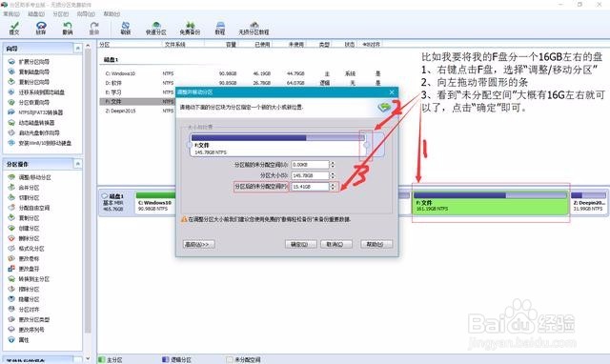This screenshot has width=610, height=364.
Task: Click the sidebar scrollbar down arrow
Action: click(x=88, y=358)
